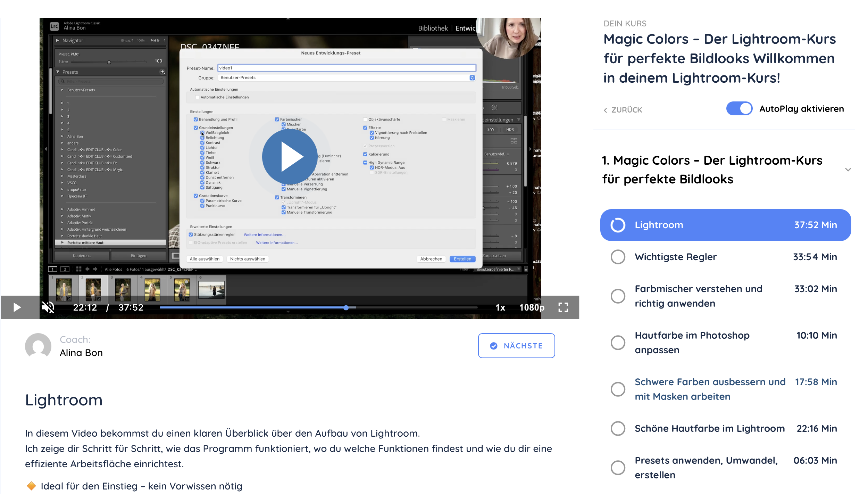Click the checkmark icon in the NÄCHSTE button
This screenshot has width=868, height=494.
493,346
